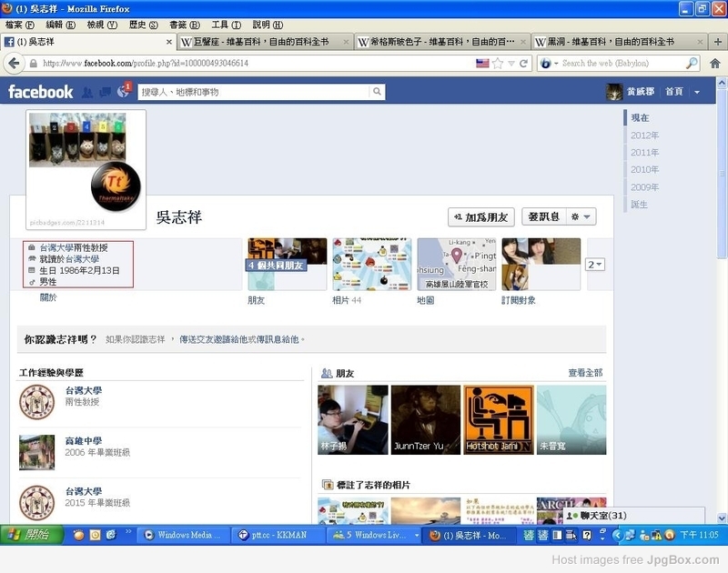Open the gear settings dropdown beside 發訊息
The image size is (728, 573).
click(581, 216)
